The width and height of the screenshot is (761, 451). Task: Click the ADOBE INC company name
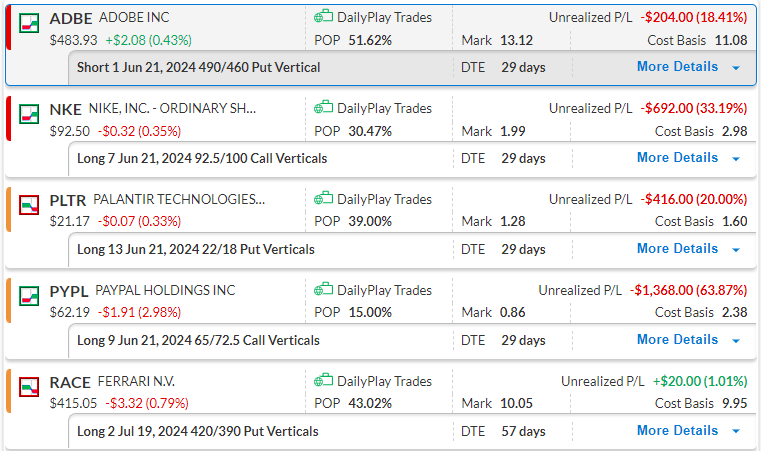(x=134, y=17)
